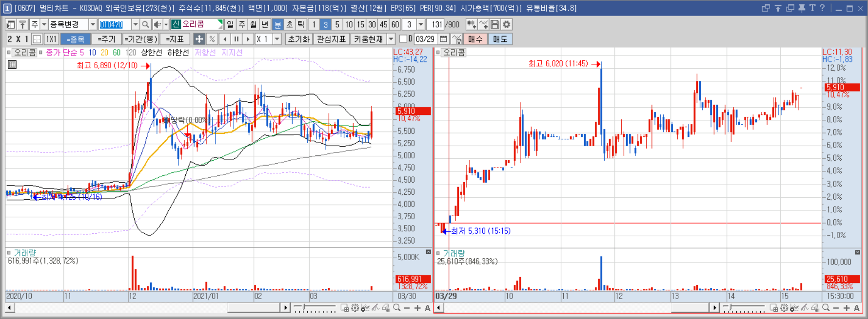Open the interval value 3 dropdown
The height and width of the screenshot is (319, 868).
421,24
